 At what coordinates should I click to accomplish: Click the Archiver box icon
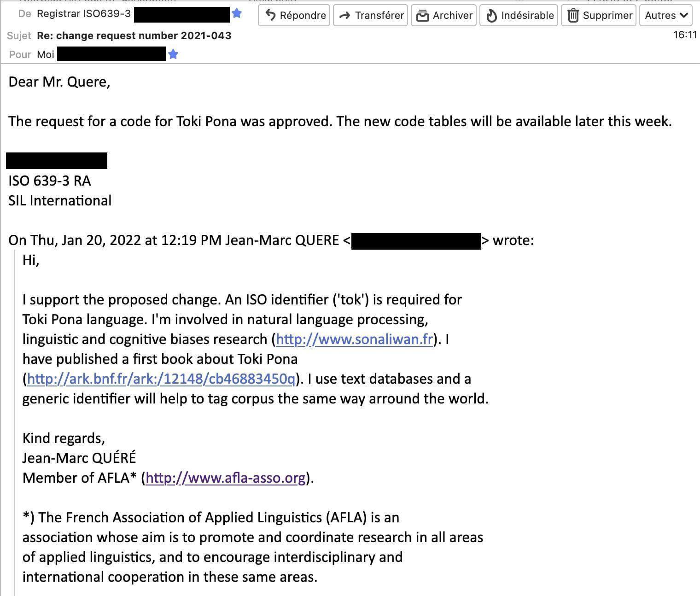tap(422, 16)
